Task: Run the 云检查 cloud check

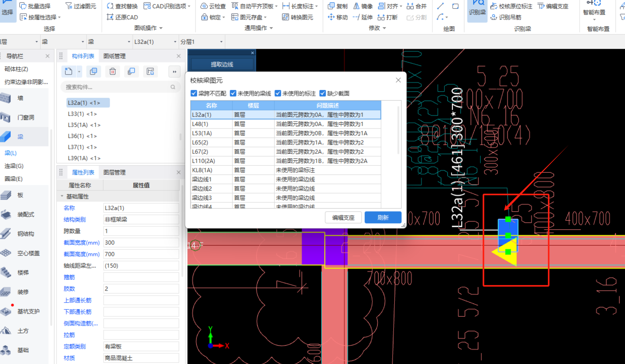Action: 213,6
